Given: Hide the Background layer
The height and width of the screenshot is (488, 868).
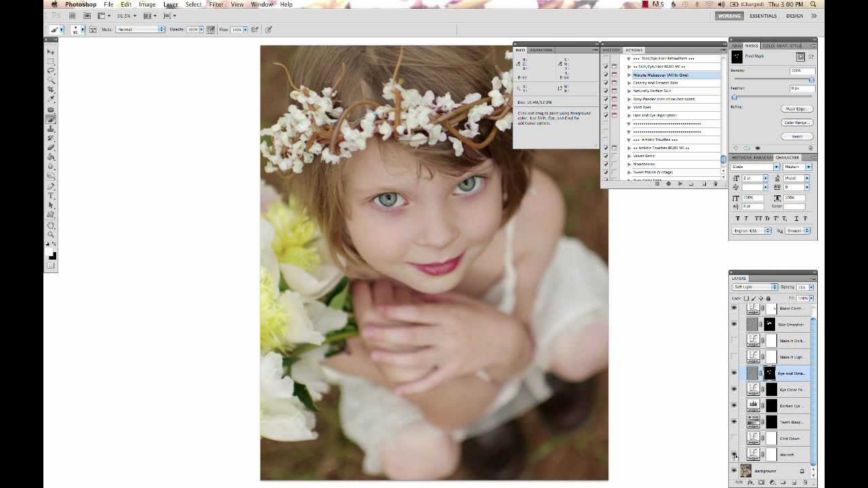Looking at the screenshot, I should 734,471.
